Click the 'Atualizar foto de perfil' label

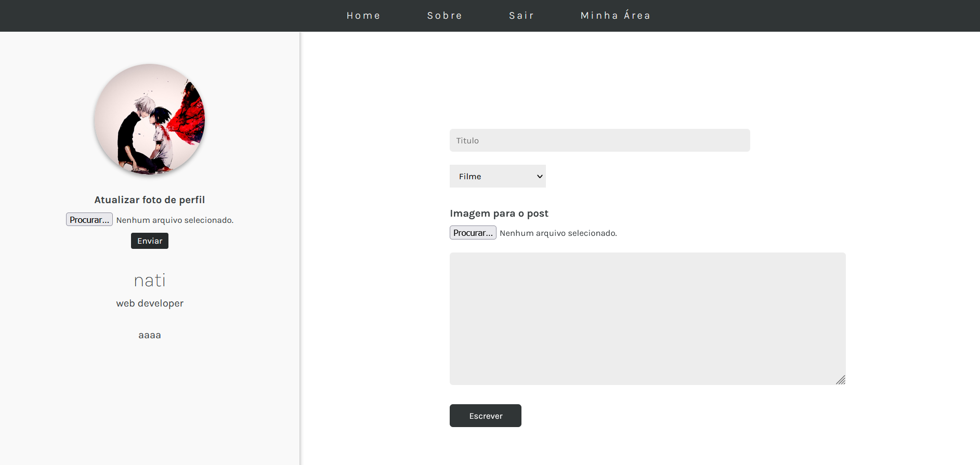150,200
